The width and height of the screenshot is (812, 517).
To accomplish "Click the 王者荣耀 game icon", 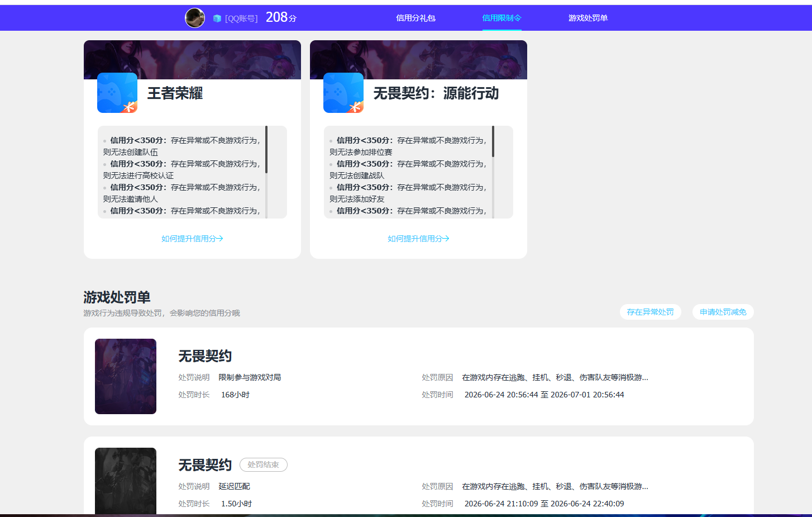I will tap(117, 93).
